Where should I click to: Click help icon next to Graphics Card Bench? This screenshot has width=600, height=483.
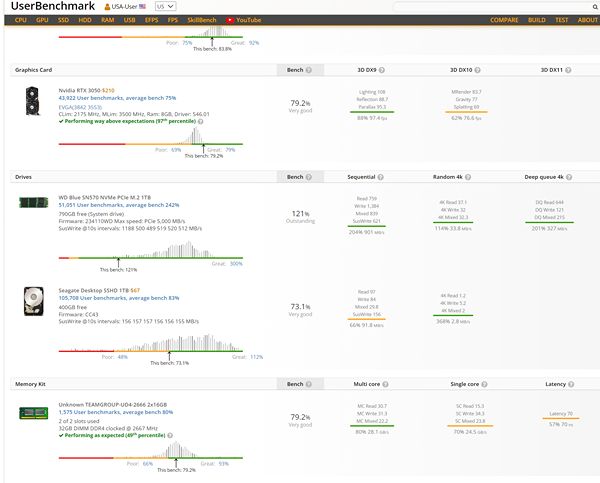pos(308,70)
